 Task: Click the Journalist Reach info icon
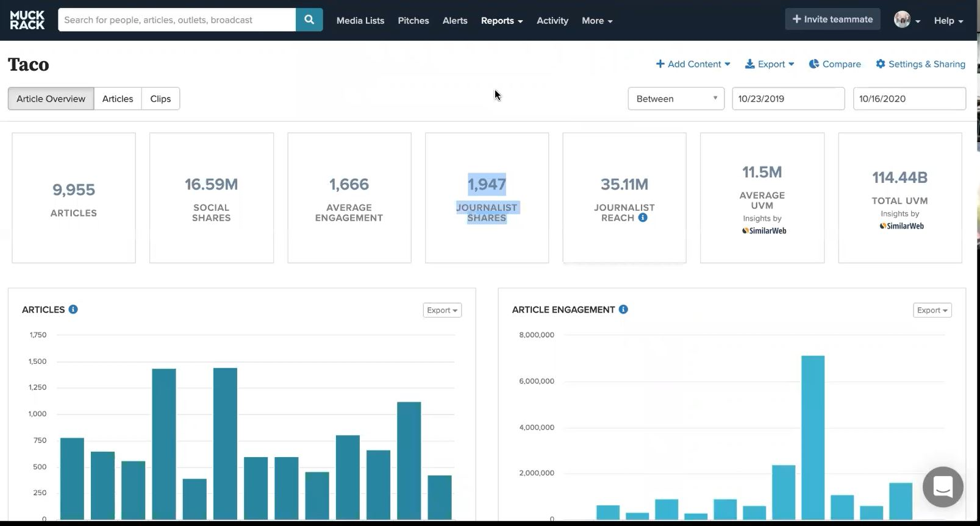click(x=643, y=218)
